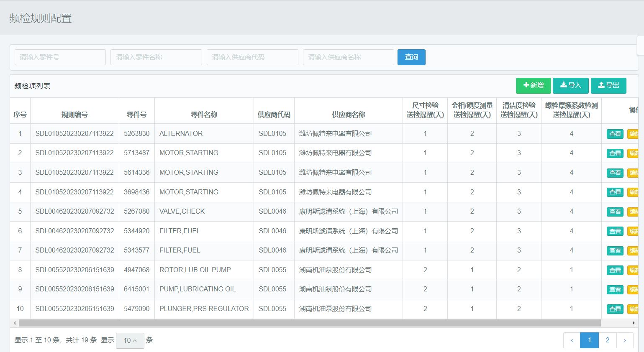Click 查看 for part 5614336 row
644x352 pixels.
pos(615,173)
